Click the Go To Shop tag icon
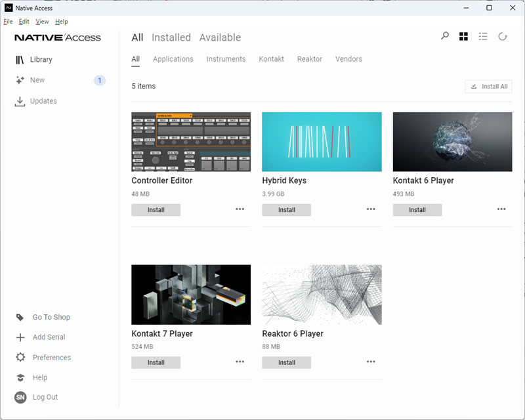Image resolution: width=525 pixels, height=420 pixels. coord(20,317)
